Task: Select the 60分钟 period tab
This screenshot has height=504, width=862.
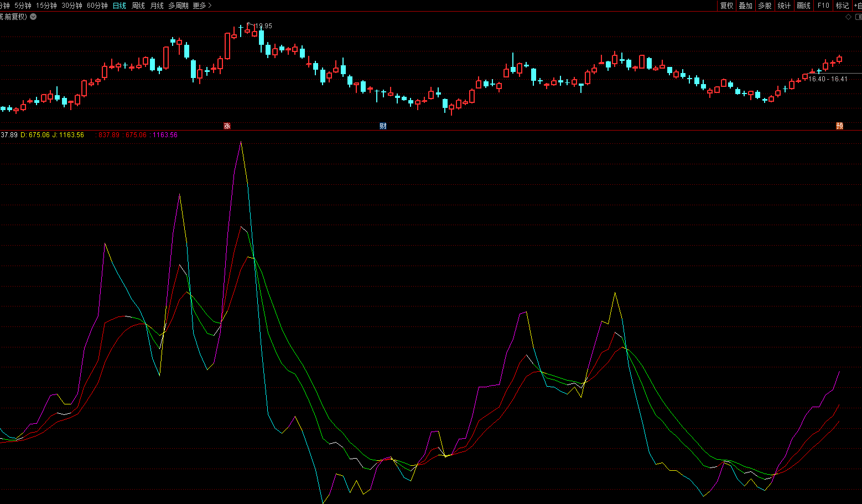Action: pyautogui.click(x=97, y=6)
